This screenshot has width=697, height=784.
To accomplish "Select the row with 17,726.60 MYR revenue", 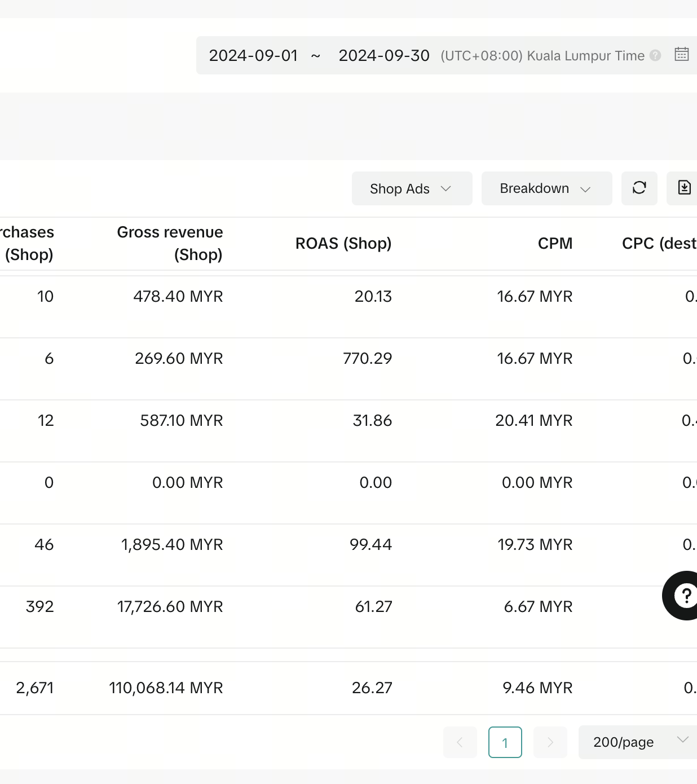I will point(170,606).
